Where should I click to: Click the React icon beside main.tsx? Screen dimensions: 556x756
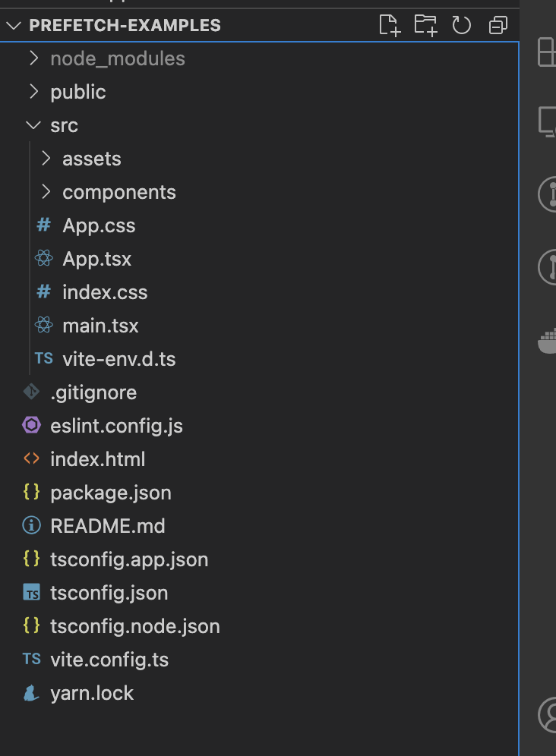coord(43,325)
